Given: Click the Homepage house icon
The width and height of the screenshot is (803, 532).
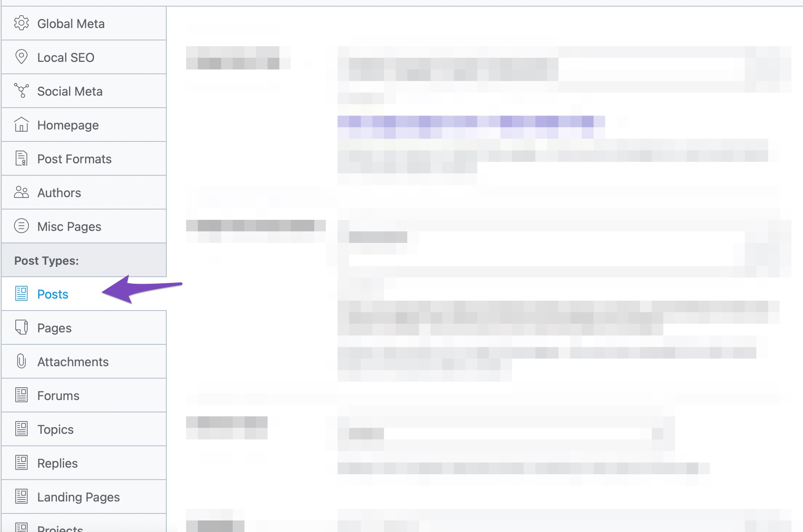Looking at the screenshot, I should (x=21, y=125).
